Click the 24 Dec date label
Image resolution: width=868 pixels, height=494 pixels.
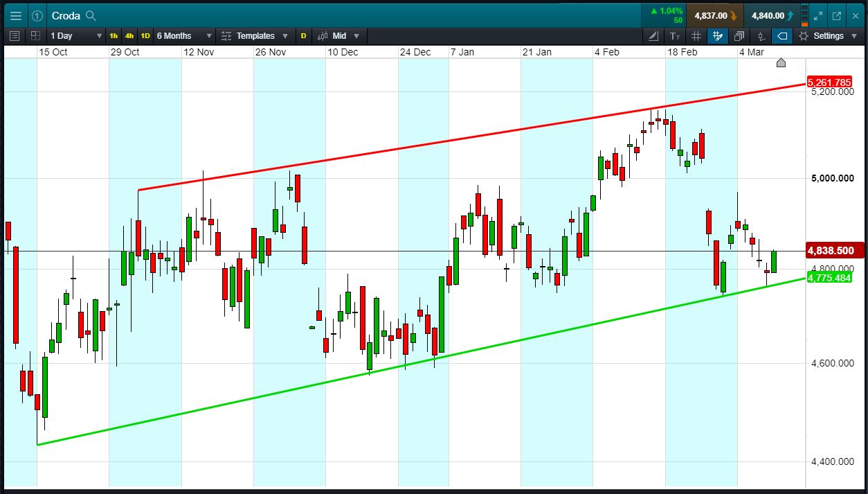415,52
